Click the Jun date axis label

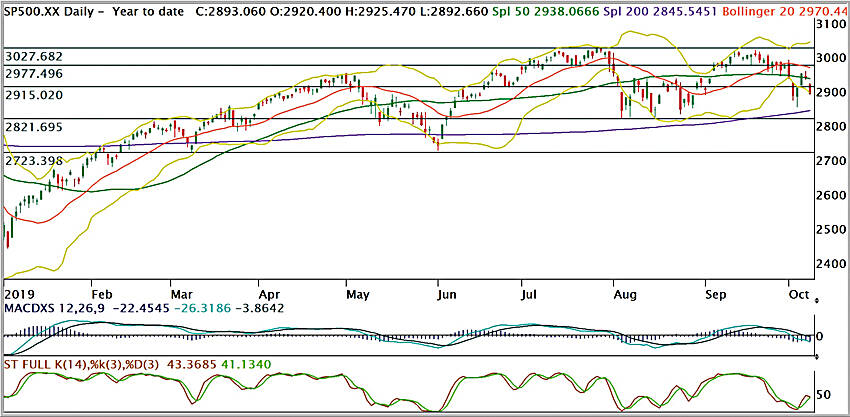click(x=447, y=295)
